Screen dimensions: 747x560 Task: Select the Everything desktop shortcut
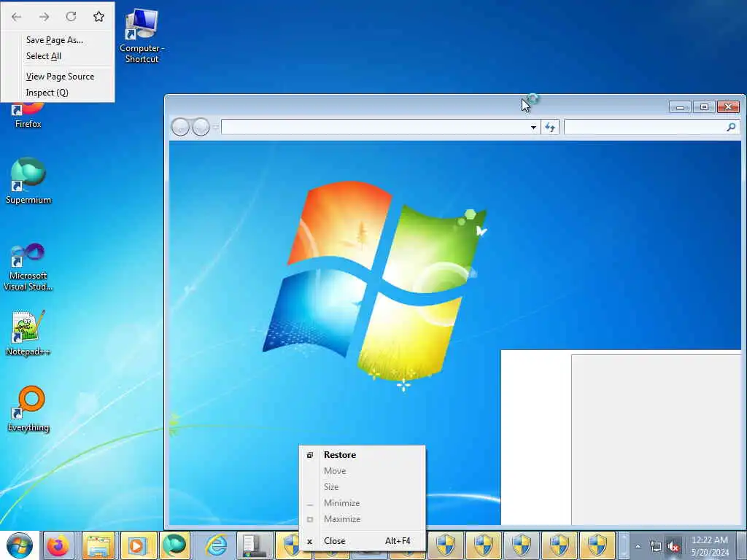coord(28,408)
